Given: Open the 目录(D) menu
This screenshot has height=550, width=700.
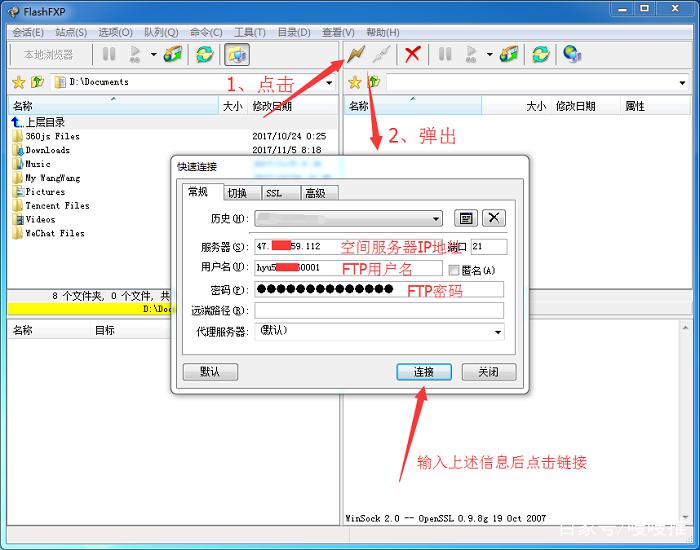Looking at the screenshot, I should coord(294,32).
